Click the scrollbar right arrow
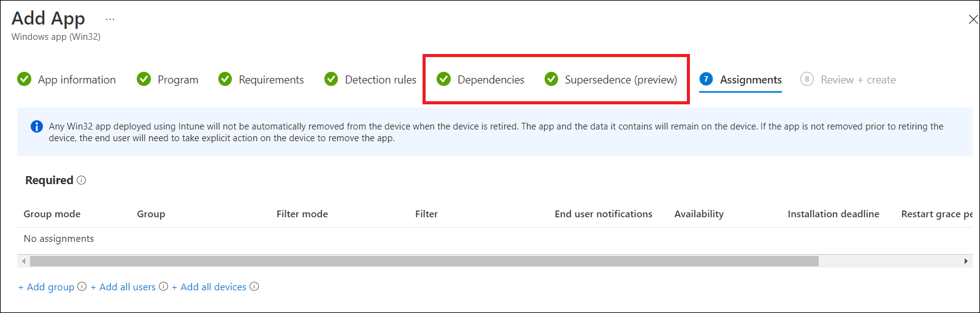Image resolution: width=980 pixels, height=313 pixels. click(966, 261)
